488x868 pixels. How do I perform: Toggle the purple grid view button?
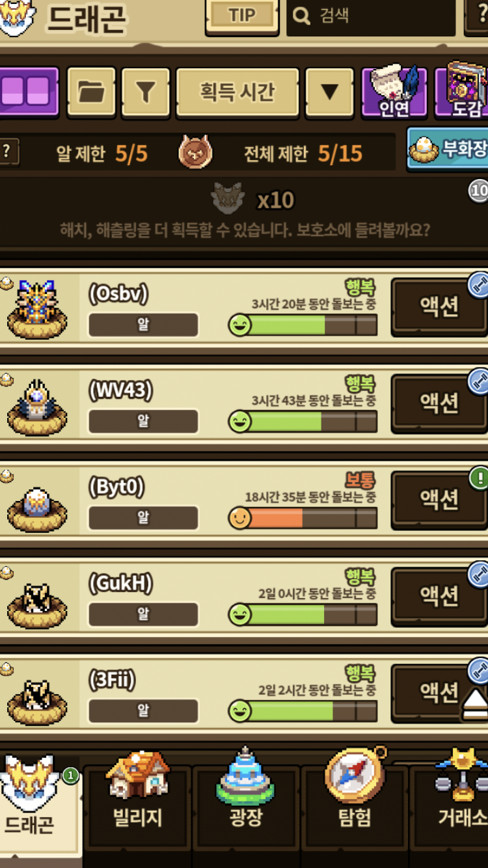tap(27, 92)
